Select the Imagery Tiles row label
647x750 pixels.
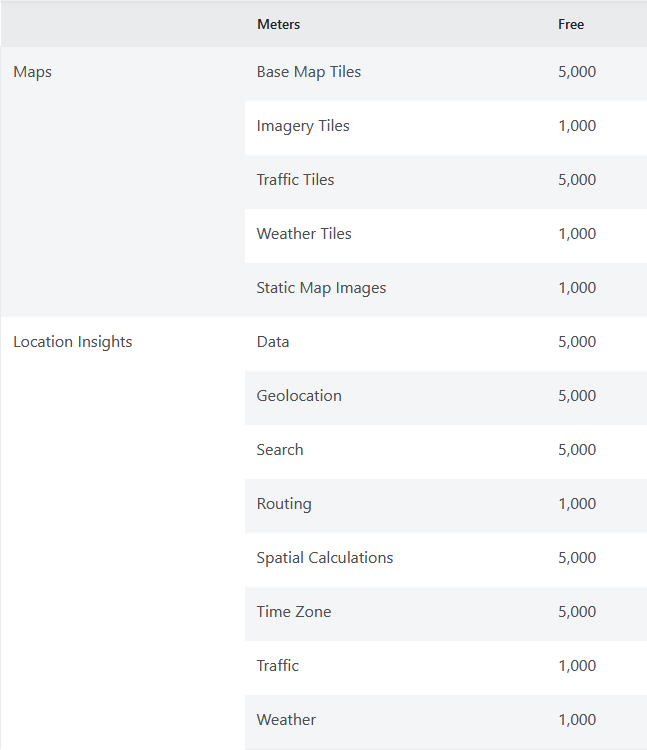click(303, 126)
